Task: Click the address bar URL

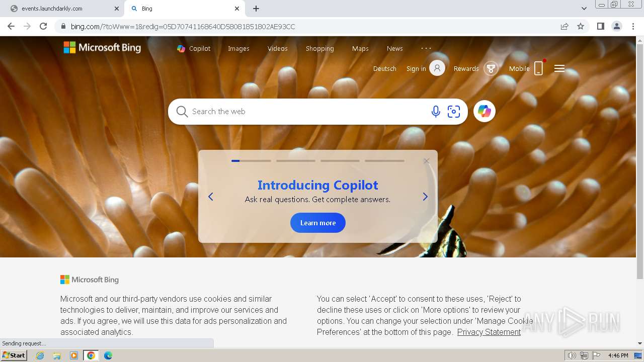Action: coord(183,27)
